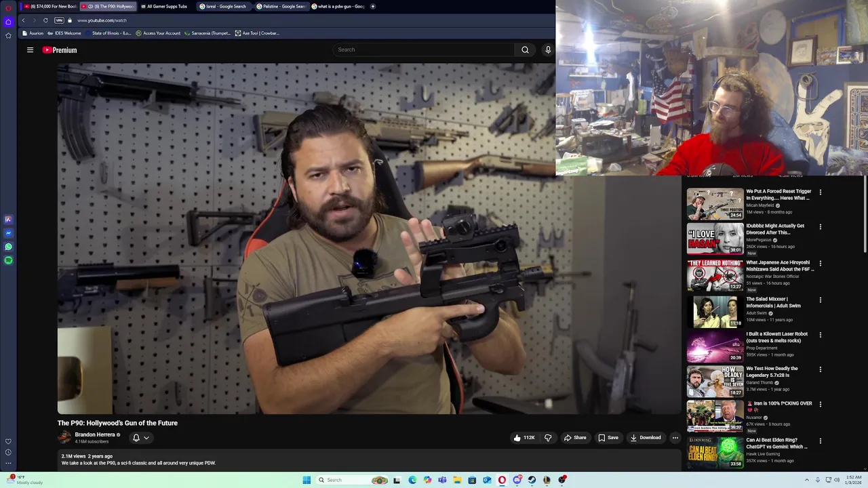Like the video with thumbs-up button
Viewport: 868px width, 488px height.
click(x=524, y=438)
